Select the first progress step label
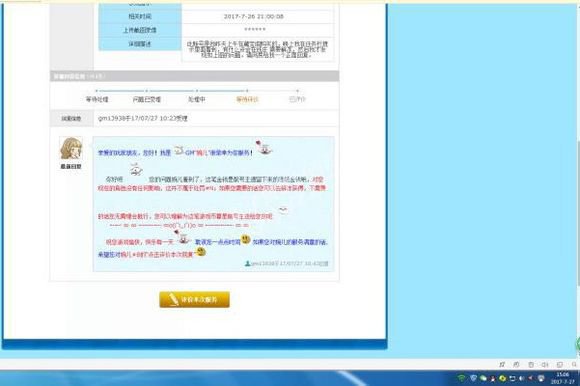 click(x=97, y=99)
